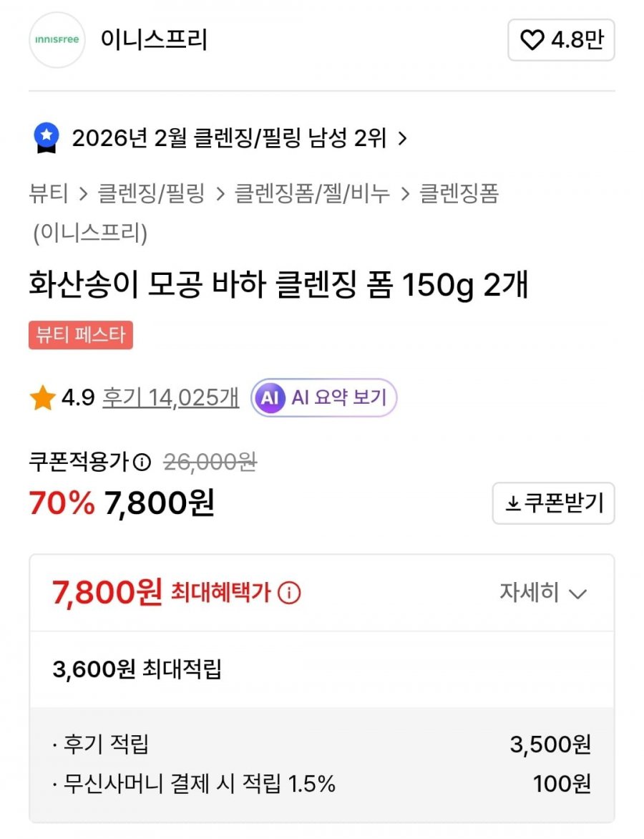Open the 클렌징폼/젤/비누 breadcrumb
644x839 pixels.
[x=313, y=193]
